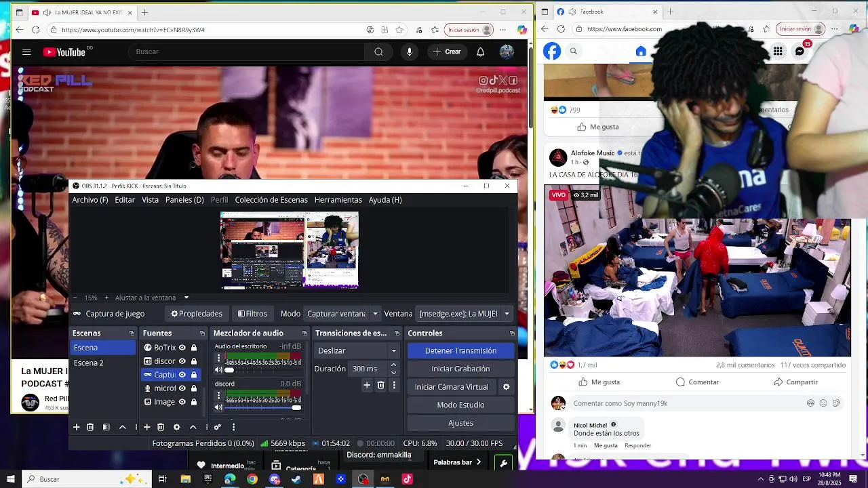Move source up in Fuentes toolbar
This screenshot has height=488, width=868.
point(193,427)
